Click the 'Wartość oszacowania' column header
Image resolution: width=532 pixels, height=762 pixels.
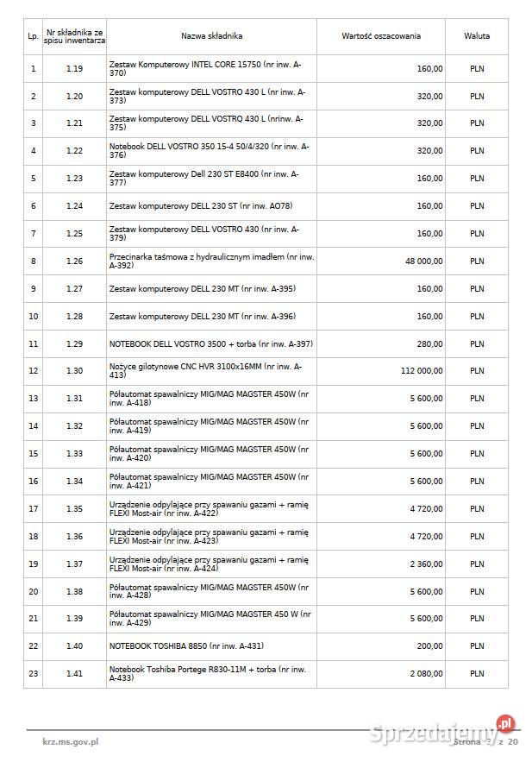click(381, 36)
